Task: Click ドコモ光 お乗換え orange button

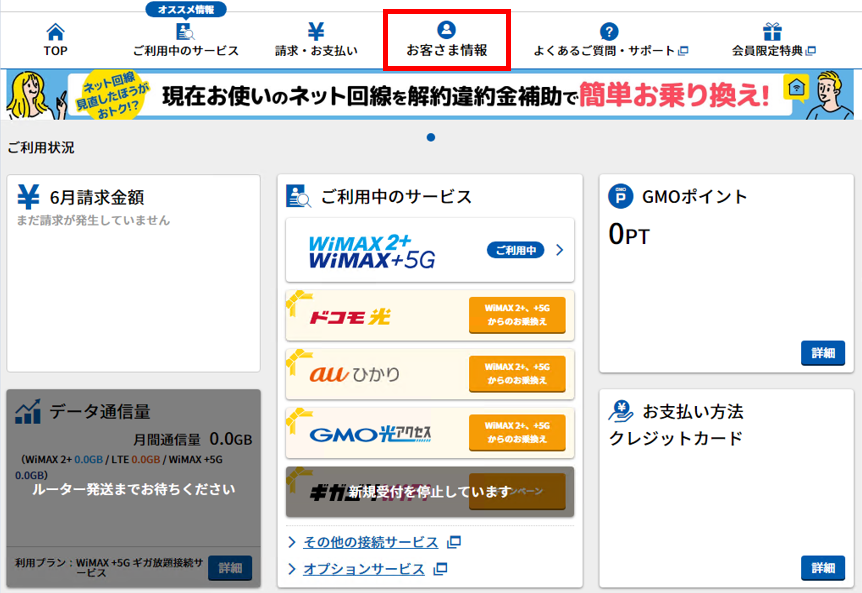Action: tap(517, 315)
